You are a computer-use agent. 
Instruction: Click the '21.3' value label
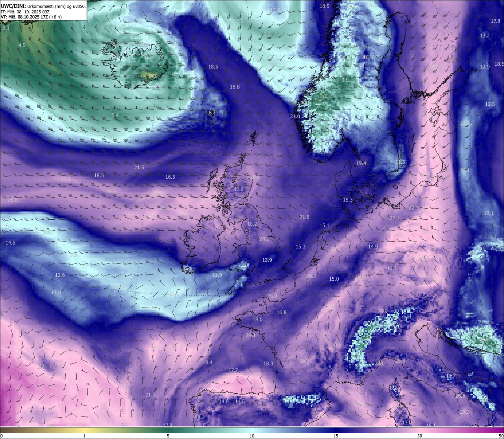tap(150, 395)
